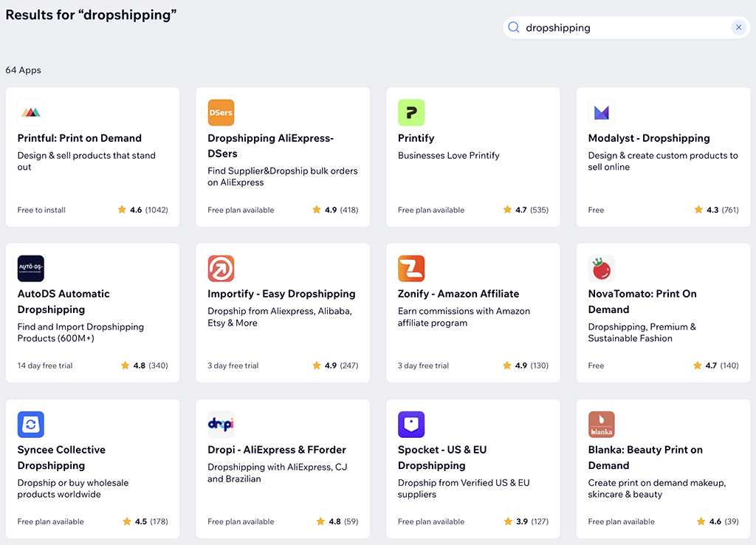Screen dimensions: 756x545
Task: Click the Importify red arrow icon
Action: (x=221, y=268)
